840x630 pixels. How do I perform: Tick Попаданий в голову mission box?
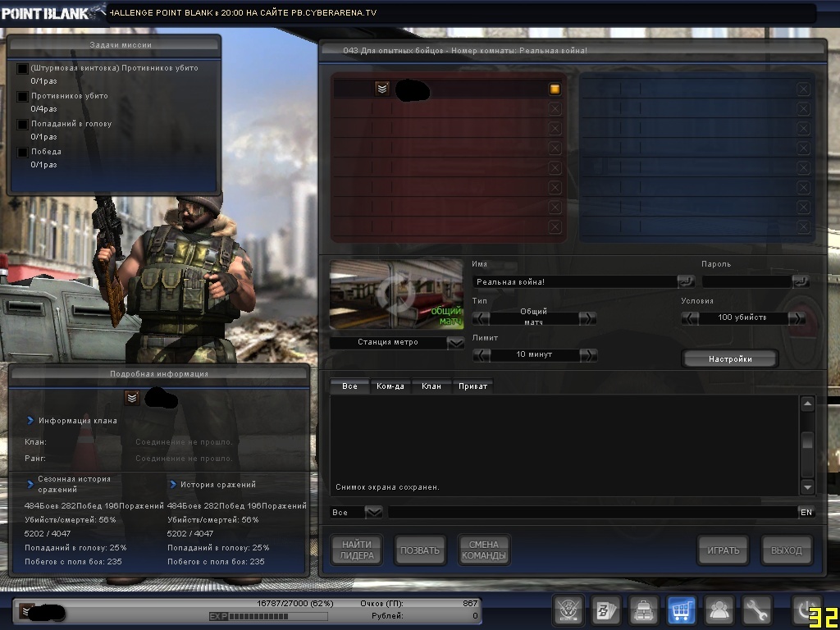[22, 125]
